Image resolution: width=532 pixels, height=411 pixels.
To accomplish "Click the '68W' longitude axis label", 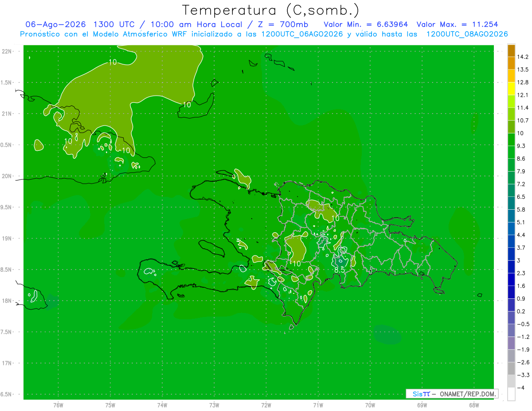I will [x=474, y=405].
